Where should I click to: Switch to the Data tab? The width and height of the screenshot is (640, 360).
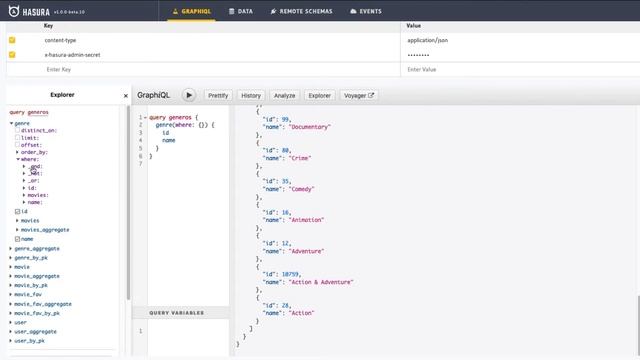click(x=241, y=11)
